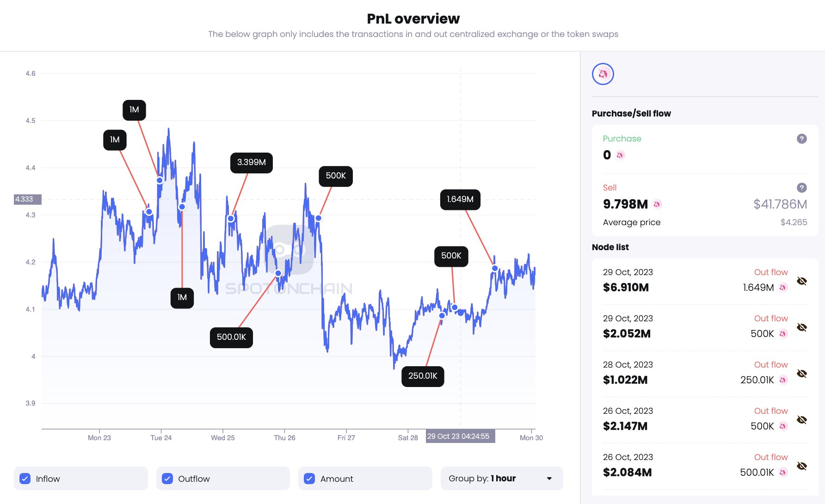
Task: Select the 1.649M outflow chart marker label
Action: pyautogui.click(x=460, y=200)
